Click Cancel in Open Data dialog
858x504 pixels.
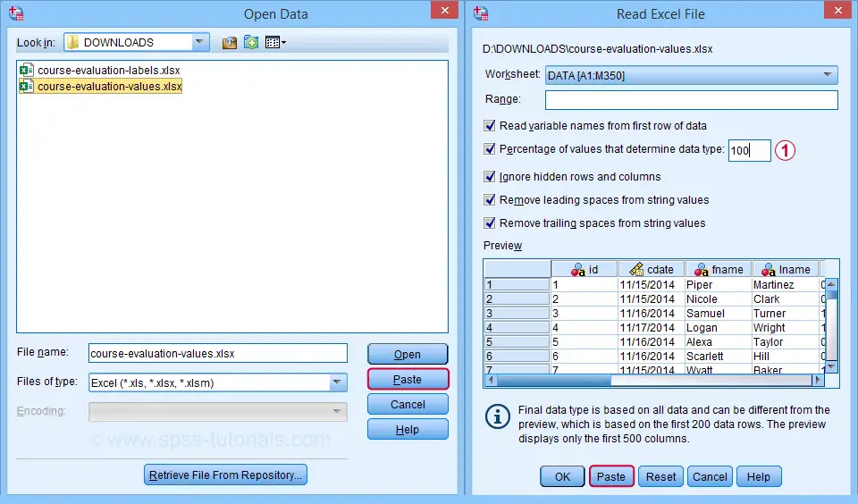coord(408,405)
